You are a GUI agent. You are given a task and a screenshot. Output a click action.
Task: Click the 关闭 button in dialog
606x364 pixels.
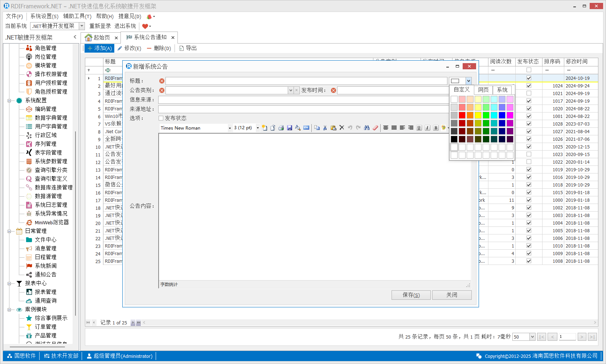pyautogui.click(x=451, y=295)
